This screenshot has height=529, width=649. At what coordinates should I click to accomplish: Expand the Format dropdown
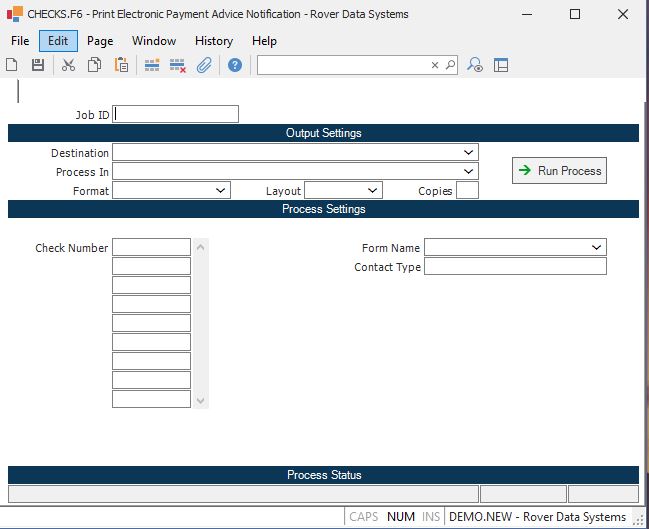click(221, 190)
